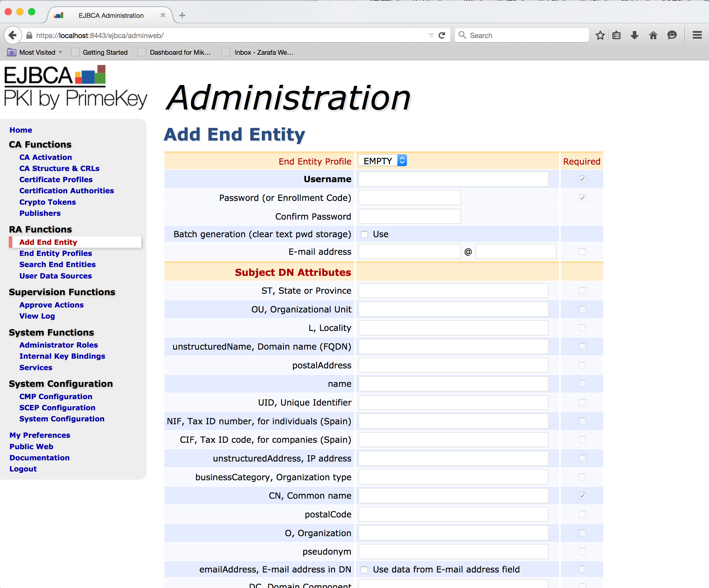
Task: Select EMPTY profile from dropdown
Action: tap(381, 160)
